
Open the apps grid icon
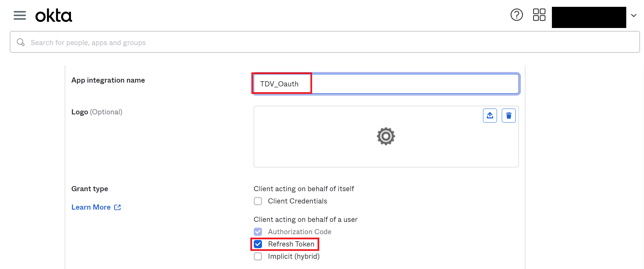point(539,15)
